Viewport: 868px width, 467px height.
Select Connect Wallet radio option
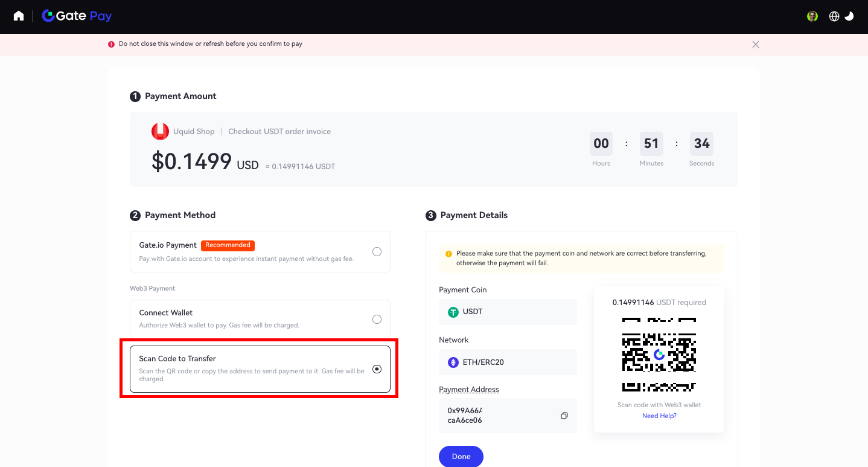click(377, 319)
